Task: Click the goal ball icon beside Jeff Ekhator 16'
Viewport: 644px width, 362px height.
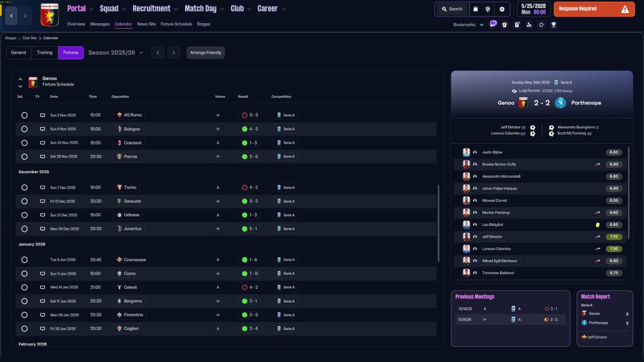Action: 533,127
